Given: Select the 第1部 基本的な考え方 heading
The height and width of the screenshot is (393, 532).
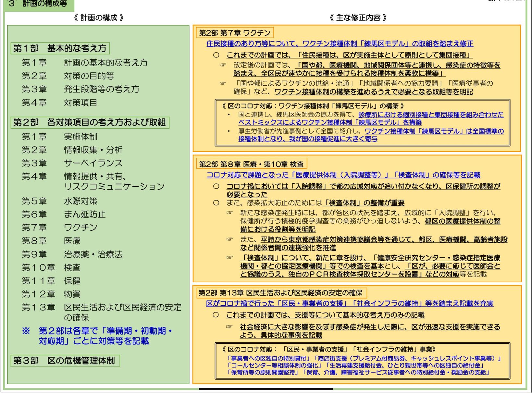Looking at the screenshot, I should 60,48.
